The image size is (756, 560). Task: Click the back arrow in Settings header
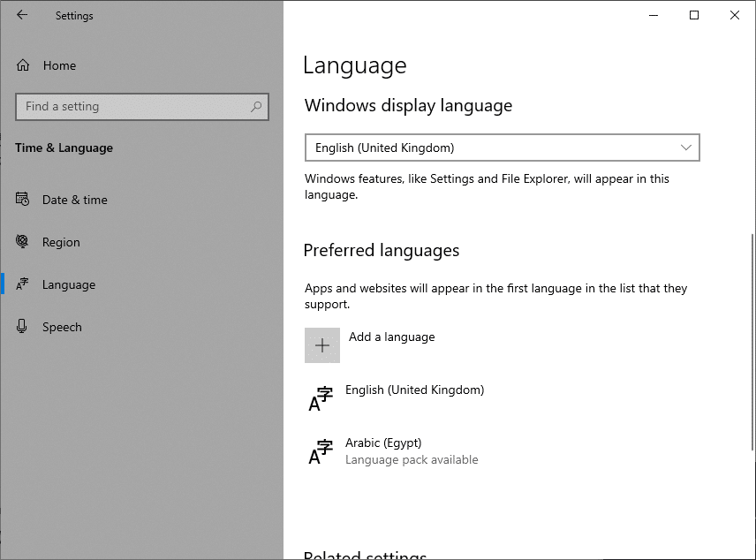pyautogui.click(x=22, y=15)
